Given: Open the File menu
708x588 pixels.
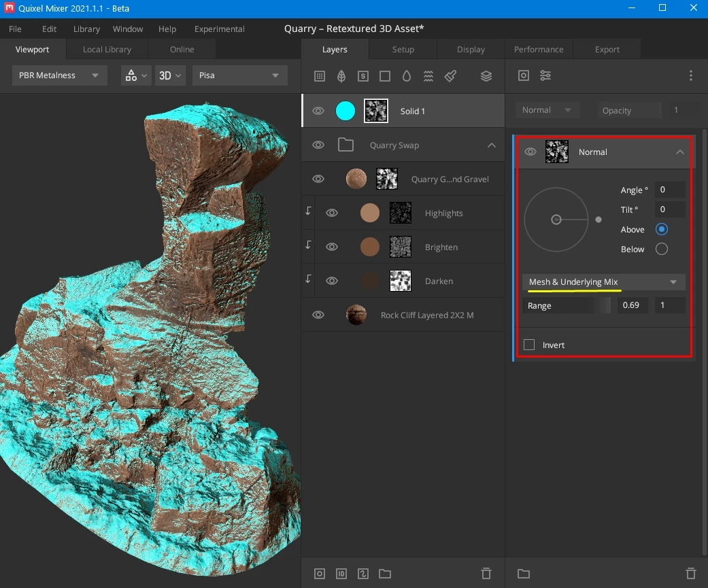Looking at the screenshot, I should tap(15, 29).
